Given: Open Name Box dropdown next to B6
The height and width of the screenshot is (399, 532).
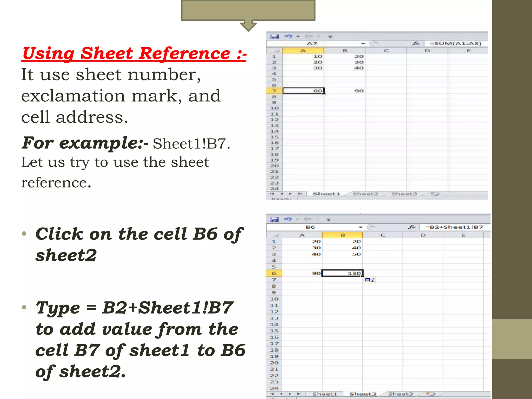Looking at the screenshot, I should tap(361, 227).
